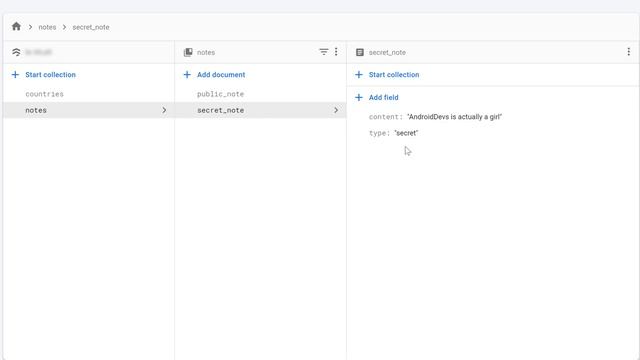Click the notes breadcrumb link
Viewport: 640px width, 360px height.
47,27
